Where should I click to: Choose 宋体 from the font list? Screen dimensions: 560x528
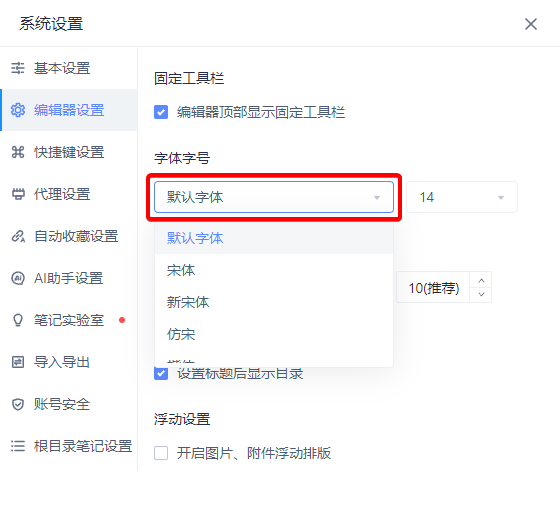click(274, 270)
